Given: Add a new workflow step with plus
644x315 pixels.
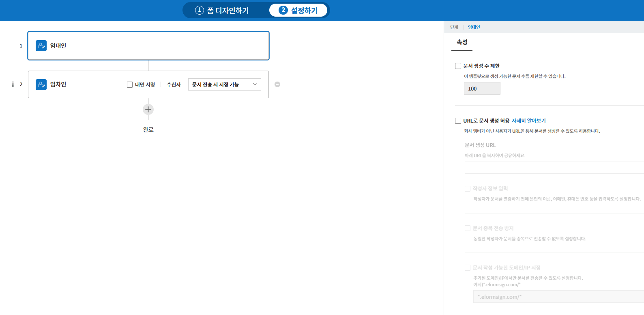Looking at the screenshot, I should (x=148, y=110).
